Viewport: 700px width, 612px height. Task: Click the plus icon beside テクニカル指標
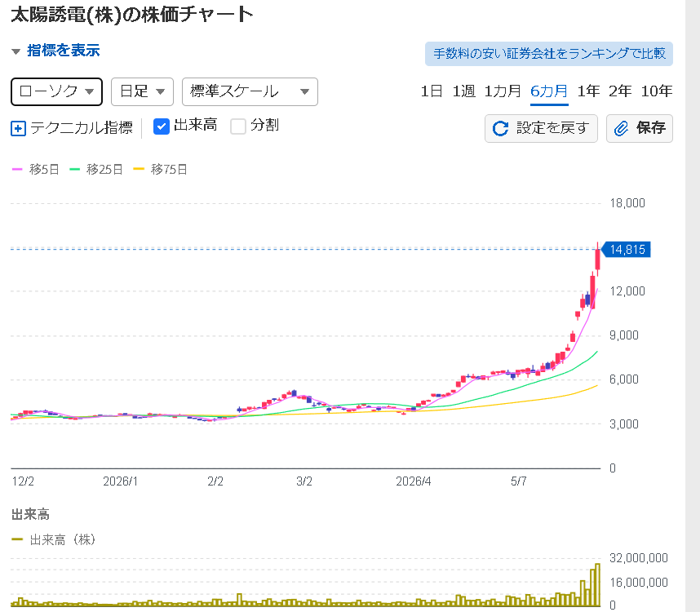click(x=18, y=129)
